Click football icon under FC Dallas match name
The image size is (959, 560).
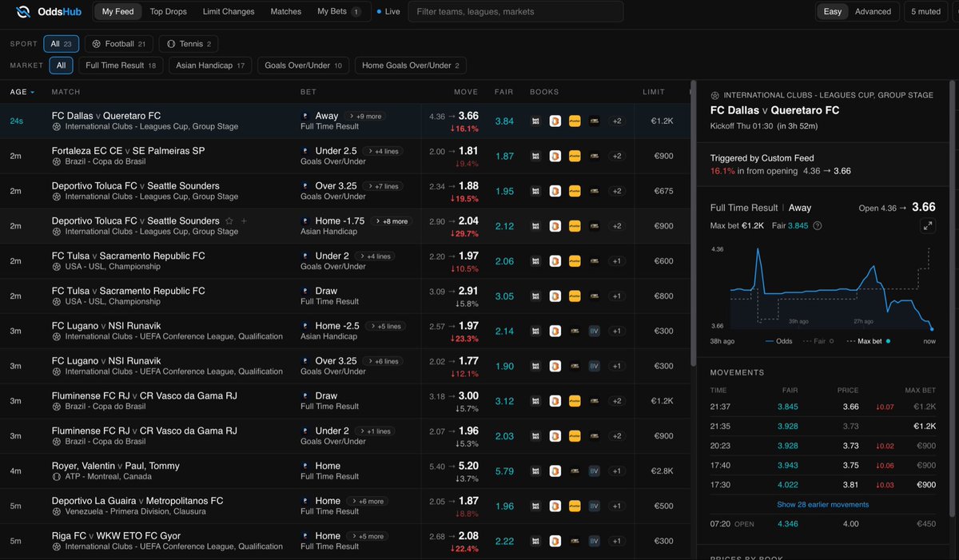pyautogui.click(x=57, y=126)
